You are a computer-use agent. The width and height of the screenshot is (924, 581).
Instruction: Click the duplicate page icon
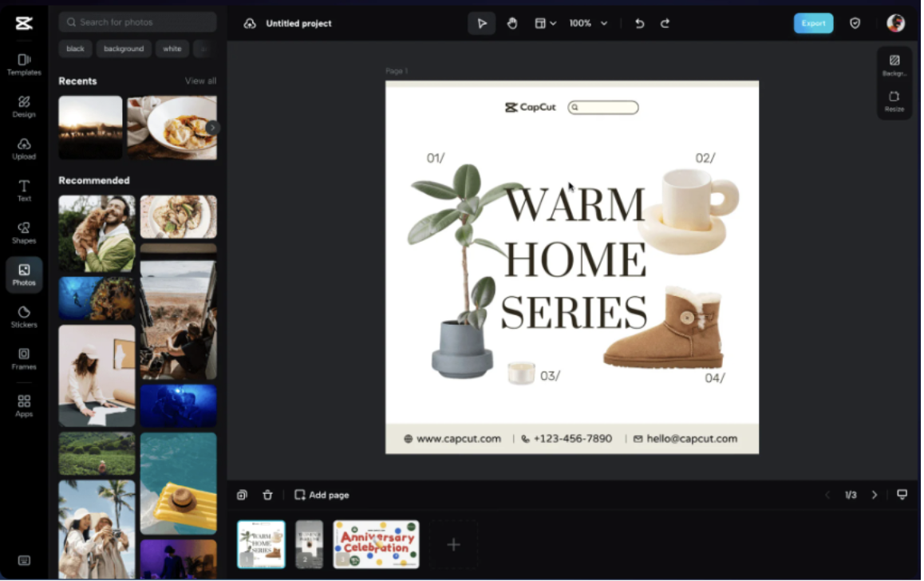click(242, 495)
